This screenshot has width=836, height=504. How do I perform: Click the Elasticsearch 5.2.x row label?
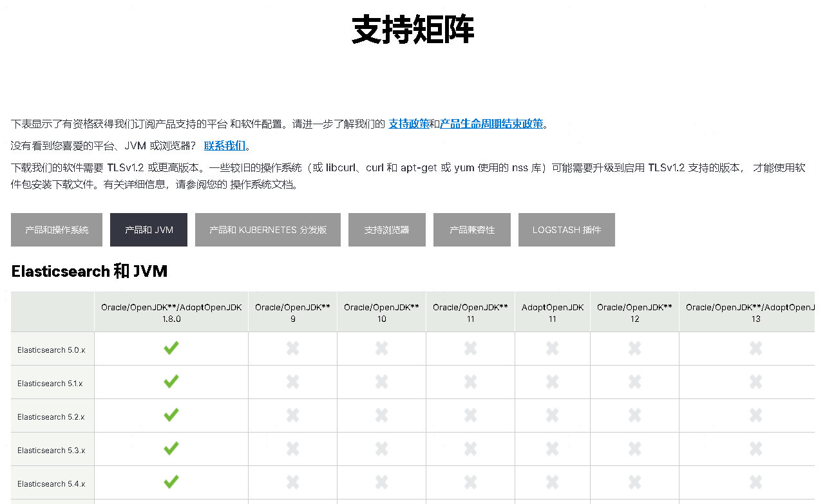[52, 417]
